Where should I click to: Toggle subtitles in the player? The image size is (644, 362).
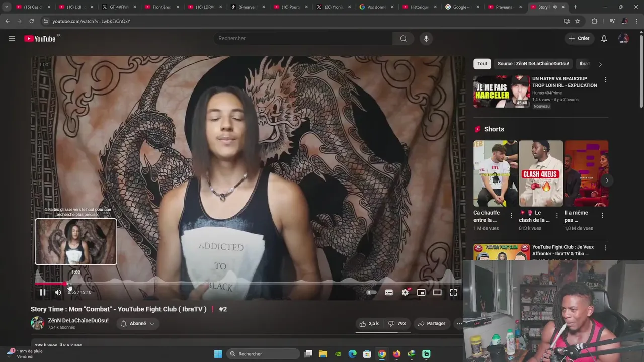(389, 292)
